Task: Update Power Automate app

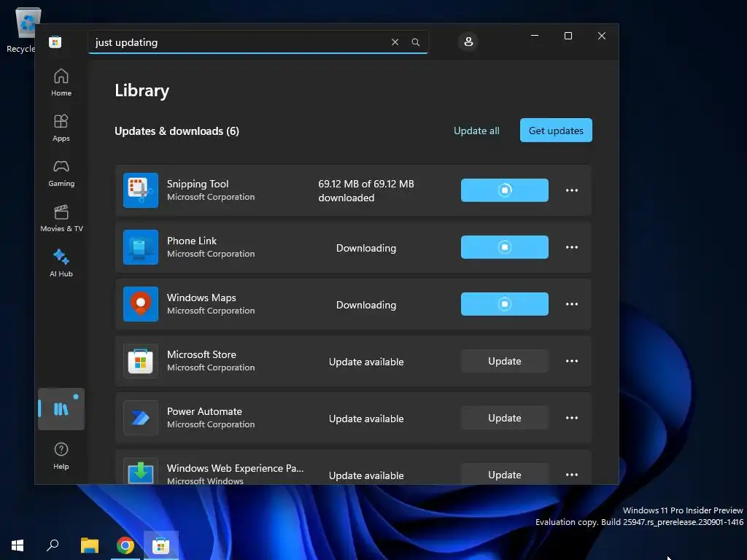Action: coord(505,418)
